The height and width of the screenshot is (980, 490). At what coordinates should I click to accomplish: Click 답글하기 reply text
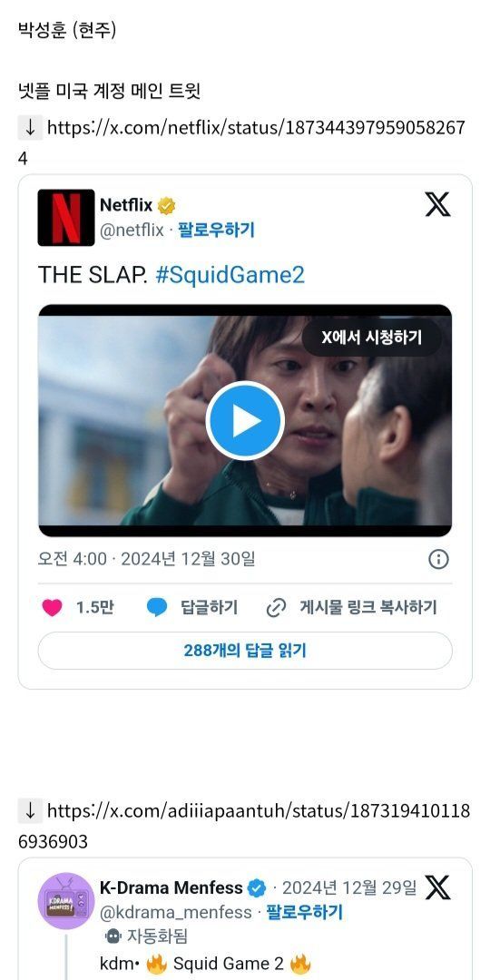point(210,607)
